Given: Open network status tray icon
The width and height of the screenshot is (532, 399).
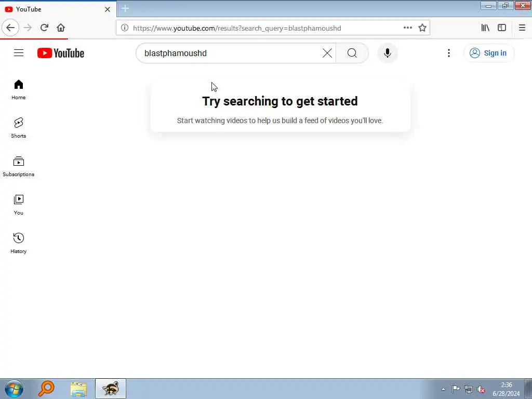Looking at the screenshot, I should (468, 390).
